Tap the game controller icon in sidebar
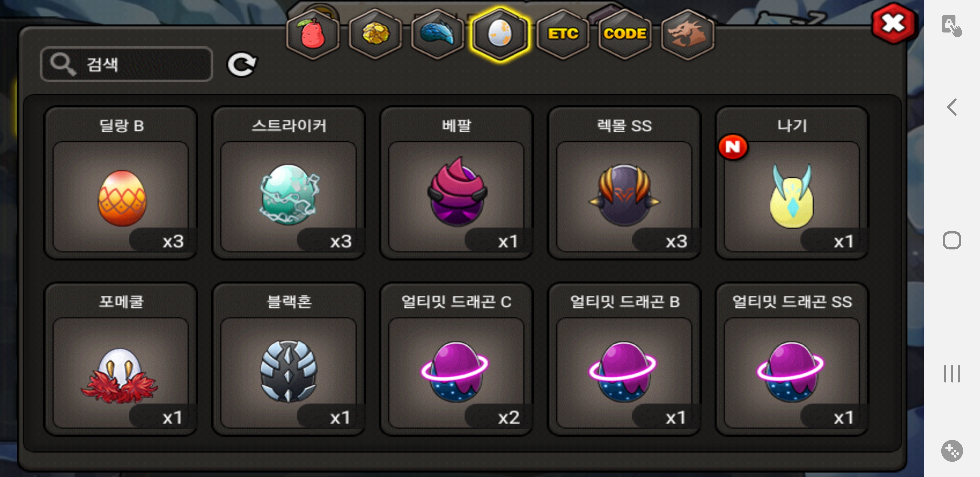This screenshot has width=980, height=477. (x=952, y=451)
